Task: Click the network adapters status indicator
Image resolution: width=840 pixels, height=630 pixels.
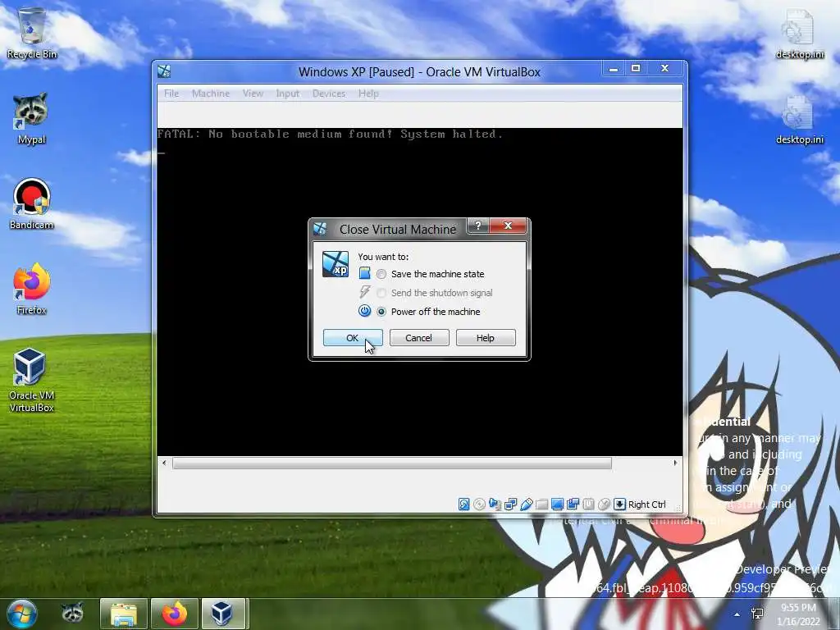Action: (510, 504)
